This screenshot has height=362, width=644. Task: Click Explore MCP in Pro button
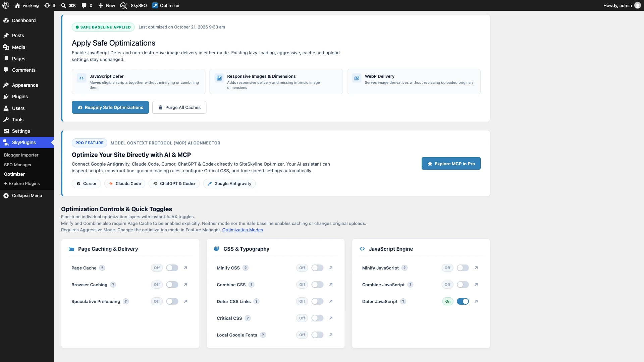point(451,164)
